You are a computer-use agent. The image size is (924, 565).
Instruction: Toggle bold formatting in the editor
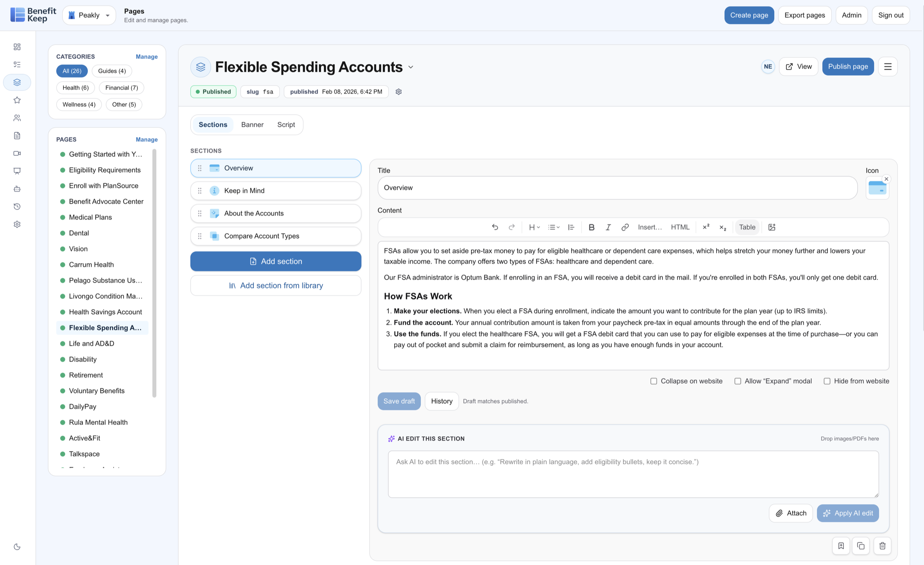click(x=591, y=227)
